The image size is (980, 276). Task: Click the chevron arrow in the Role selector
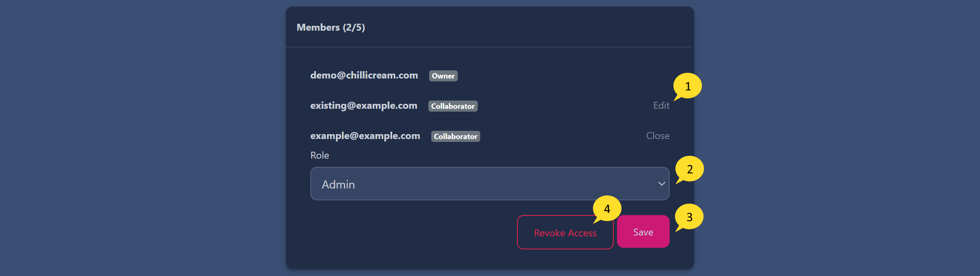pos(661,184)
